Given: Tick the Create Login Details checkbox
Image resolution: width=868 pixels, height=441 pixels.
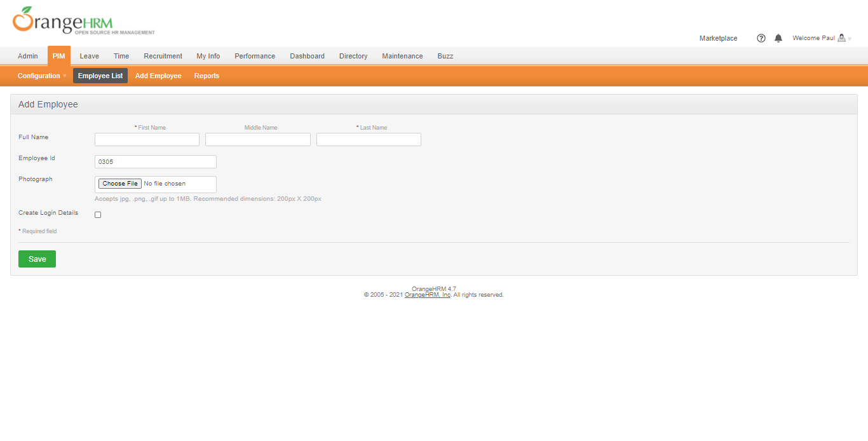Looking at the screenshot, I should (x=98, y=215).
